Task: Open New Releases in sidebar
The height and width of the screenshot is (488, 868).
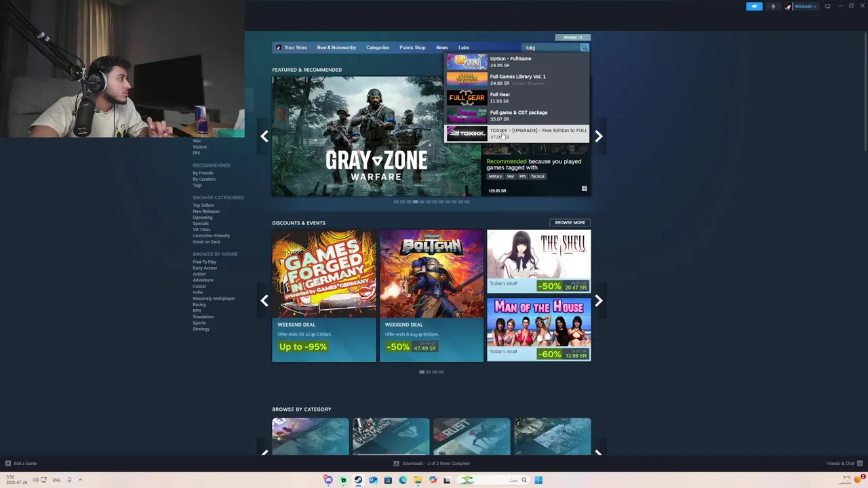Action: point(206,211)
